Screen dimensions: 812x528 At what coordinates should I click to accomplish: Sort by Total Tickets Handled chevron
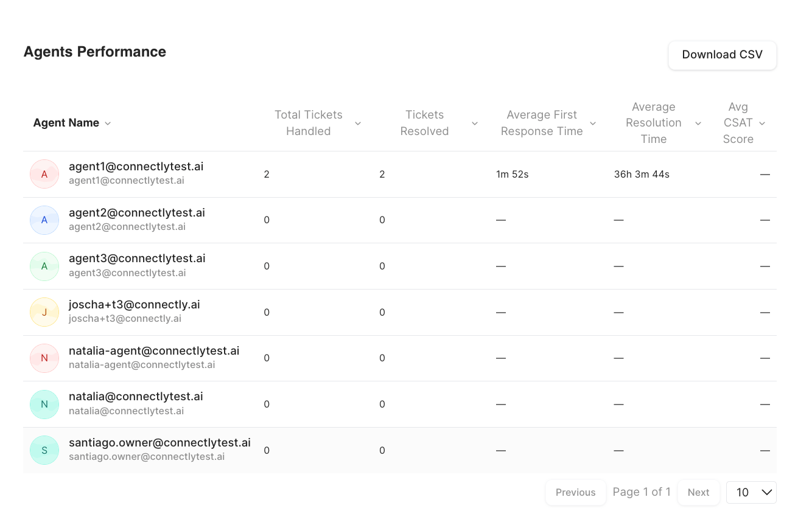tap(358, 123)
